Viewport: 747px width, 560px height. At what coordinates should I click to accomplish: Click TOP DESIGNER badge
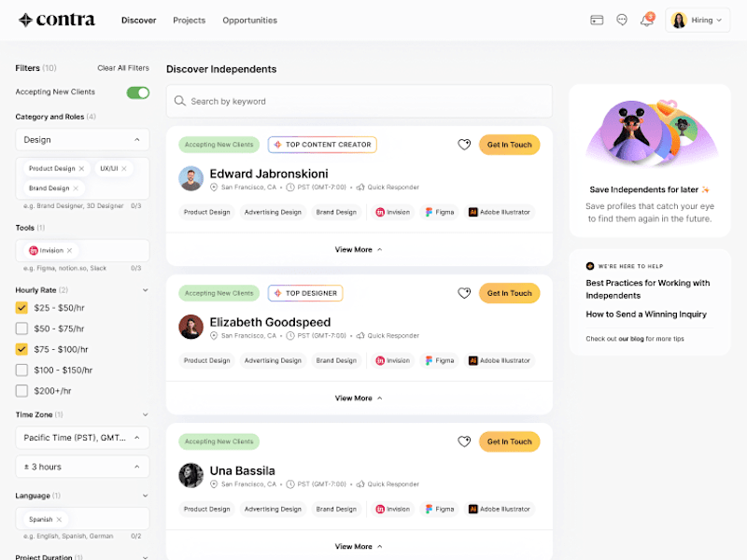tap(305, 293)
